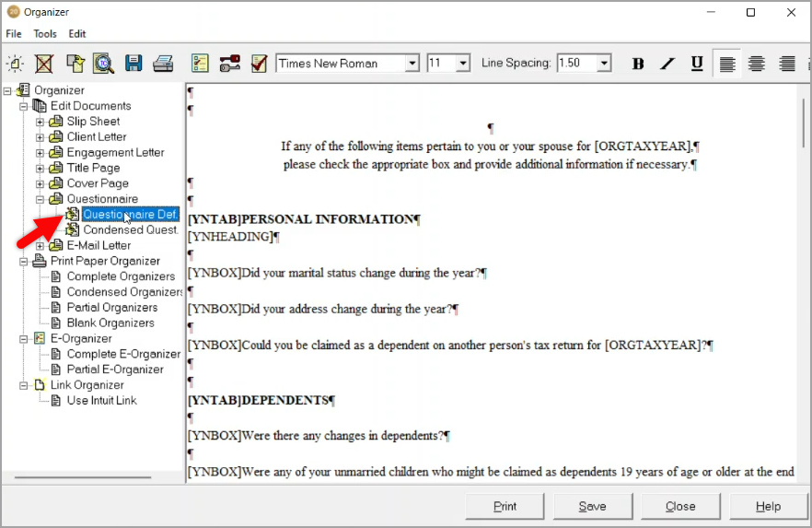Click the keys icon in toolbar
Image resolution: width=812 pixels, height=528 pixels.
[x=229, y=64]
